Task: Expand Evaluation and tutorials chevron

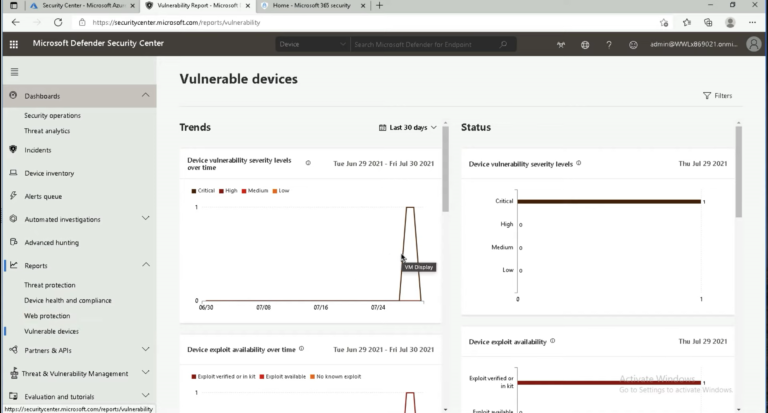Action: pyautogui.click(x=145, y=395)
